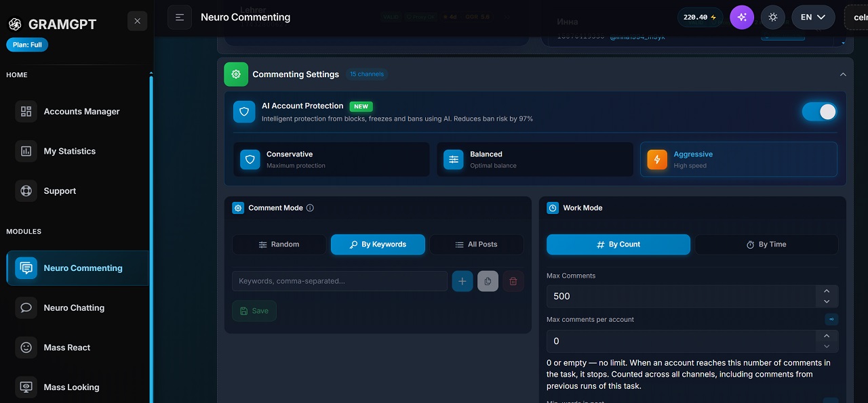Image resolution: width=868 pixels, height=403 pixels.
Task: Decrease Max Comments with the down arrow
Action: point(827,301)
